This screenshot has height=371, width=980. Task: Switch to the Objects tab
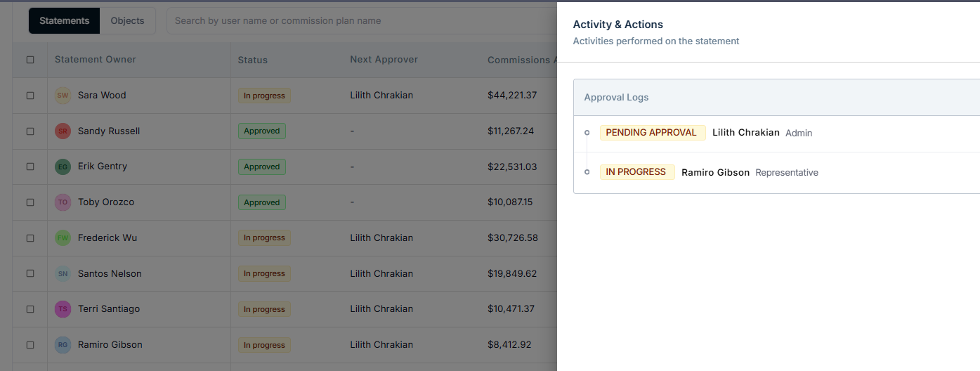[127, 20]
